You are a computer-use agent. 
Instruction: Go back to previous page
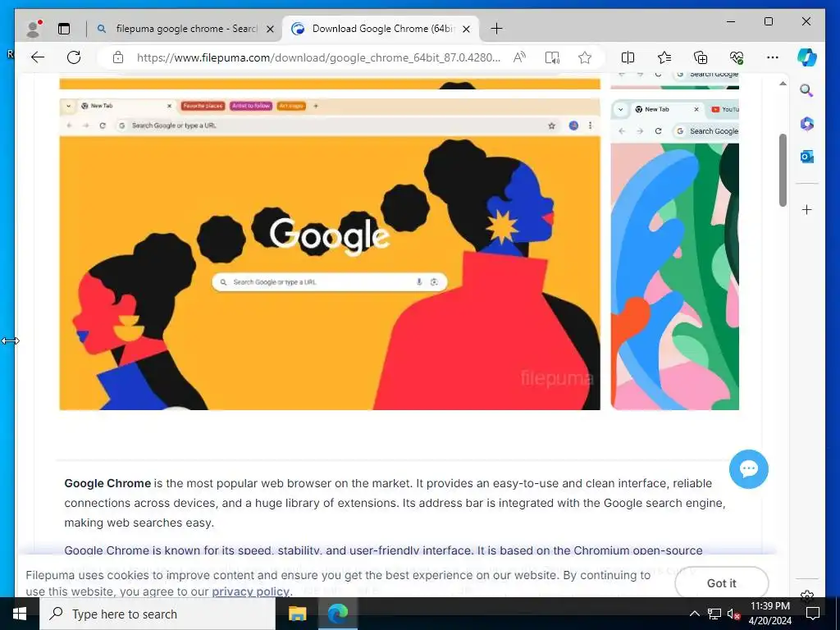38,57
